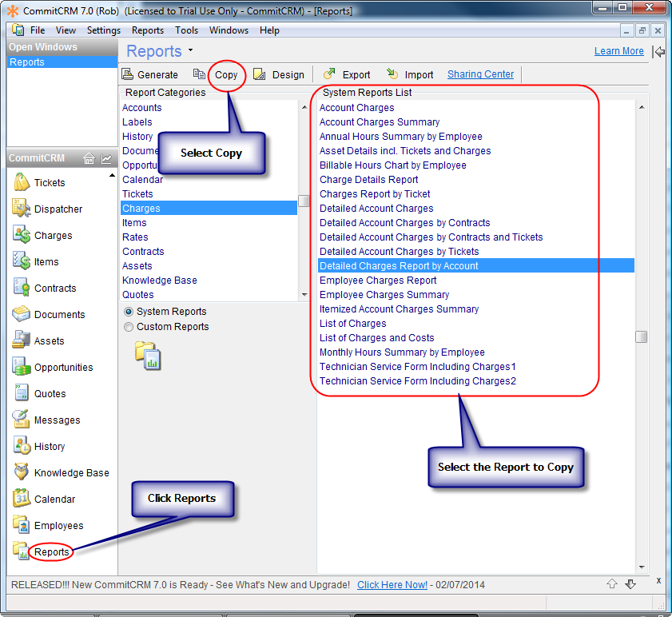Open the Dispatcher sidebar icon

coord(21,209)
